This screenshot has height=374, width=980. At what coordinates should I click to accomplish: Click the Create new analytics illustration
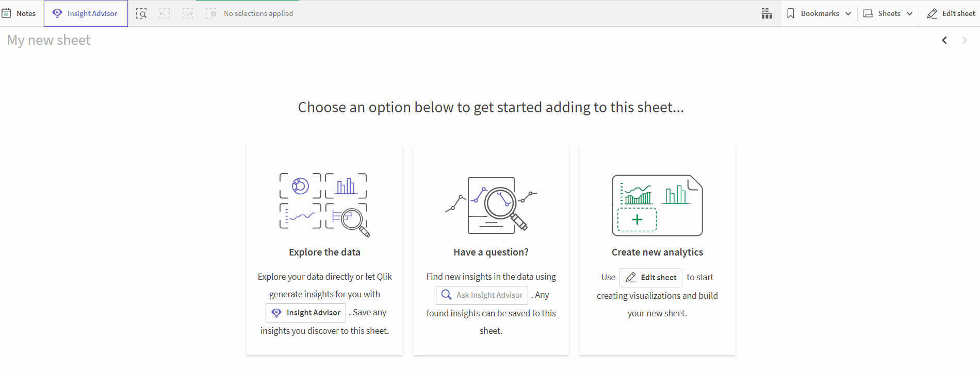[x=657, y=205]
